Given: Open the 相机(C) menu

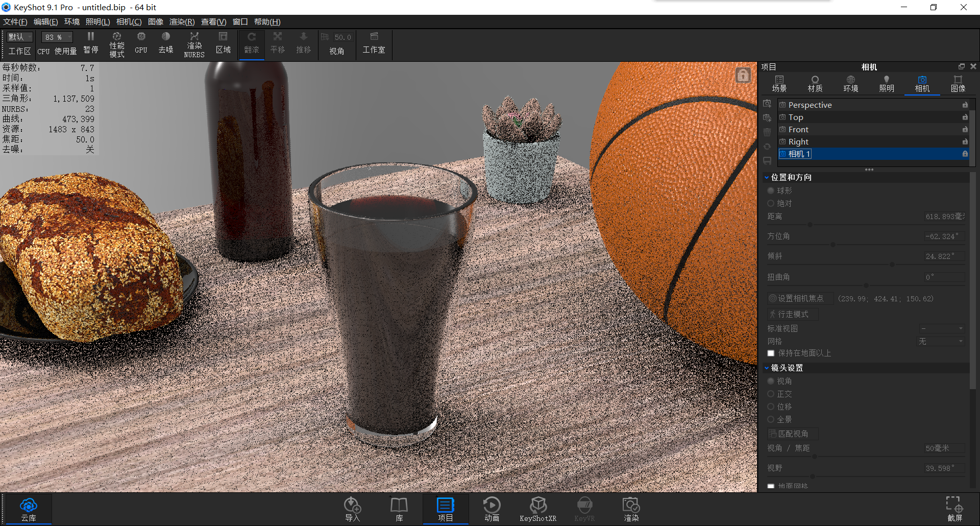Looking at the screenshot, I should coord(129,21).
